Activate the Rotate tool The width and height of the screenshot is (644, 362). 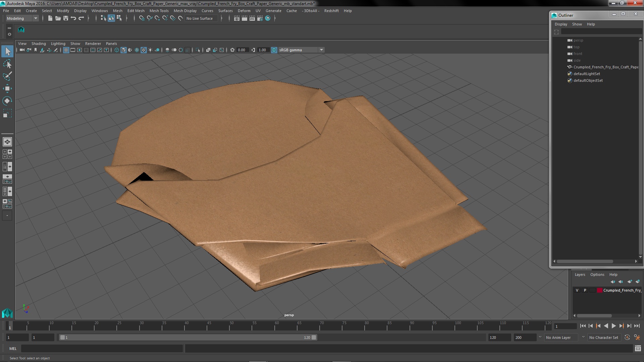(7, 101)
